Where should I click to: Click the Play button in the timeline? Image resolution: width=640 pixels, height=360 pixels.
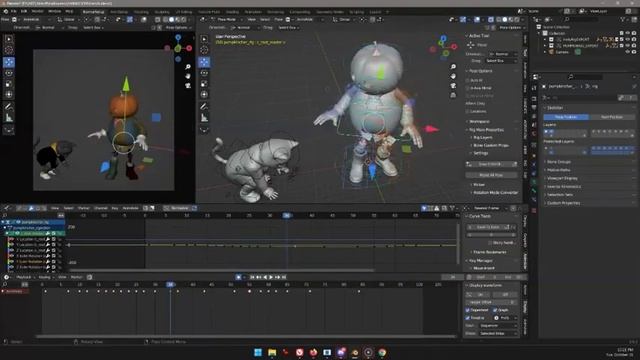click(271, 277)
